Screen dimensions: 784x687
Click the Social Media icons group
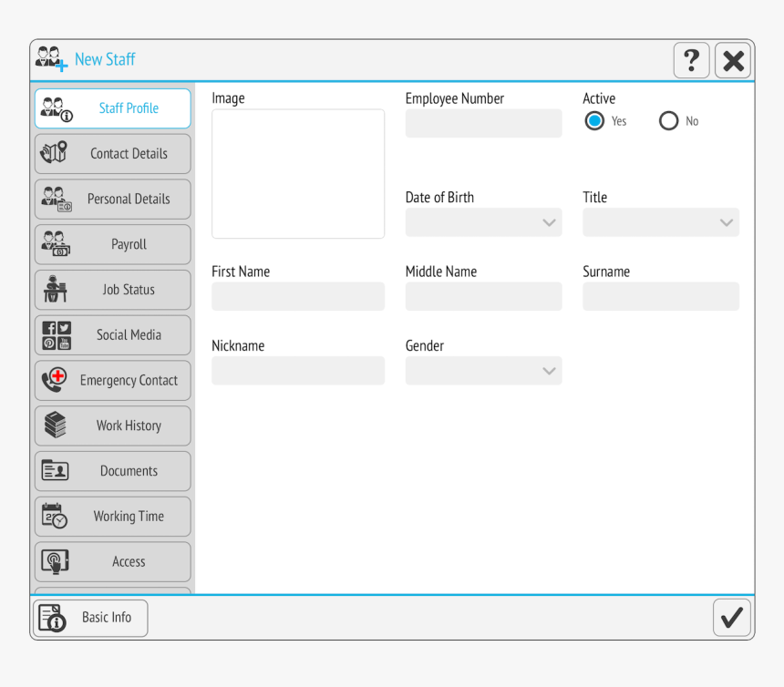[x=56, y=334]
